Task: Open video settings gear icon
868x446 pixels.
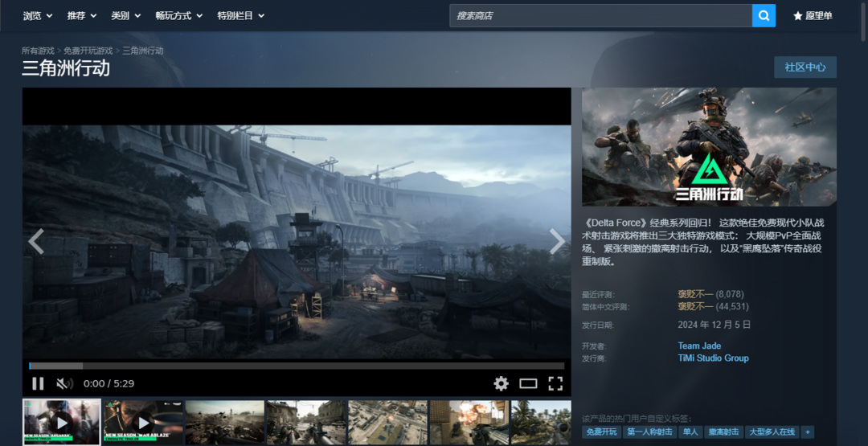Action: coord(501,383)
